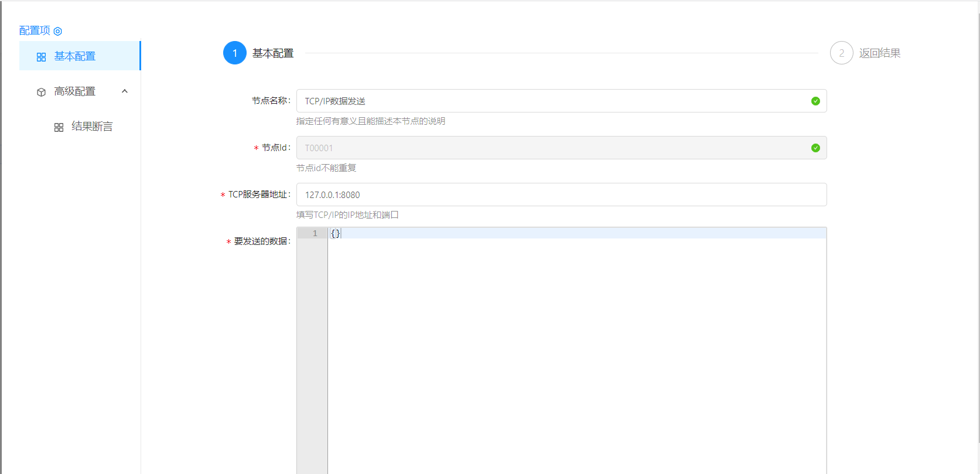The width and height of the screenshot is (980, 474).
Task: Click the target icon beside 配置项 heading
Action: tap(57, 31)
